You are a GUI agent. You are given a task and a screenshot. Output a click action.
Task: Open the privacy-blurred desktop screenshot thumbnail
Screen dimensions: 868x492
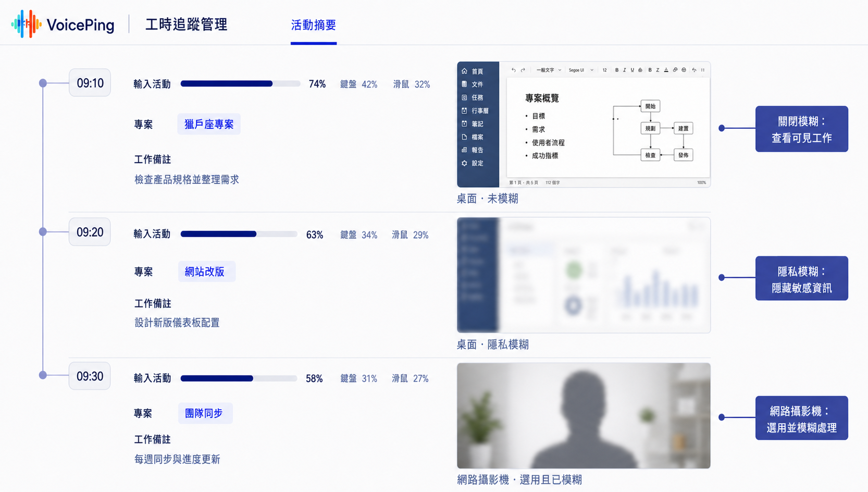pos(584,275)
